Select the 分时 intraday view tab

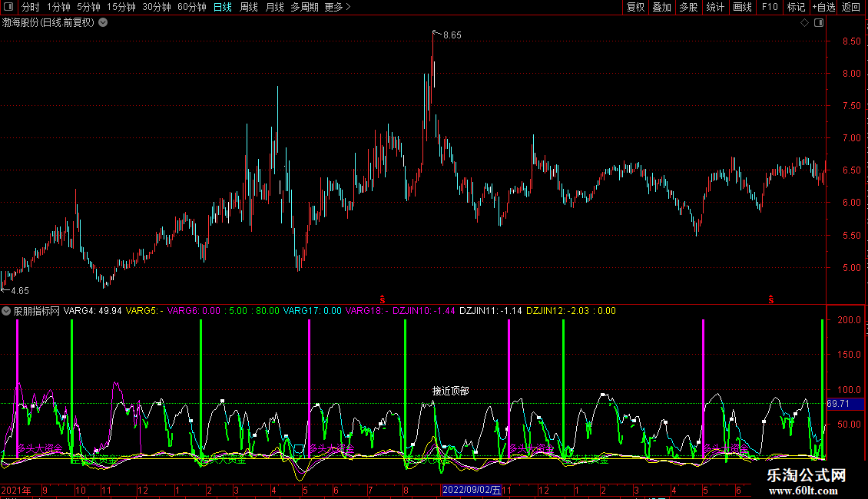pos(31,8)
